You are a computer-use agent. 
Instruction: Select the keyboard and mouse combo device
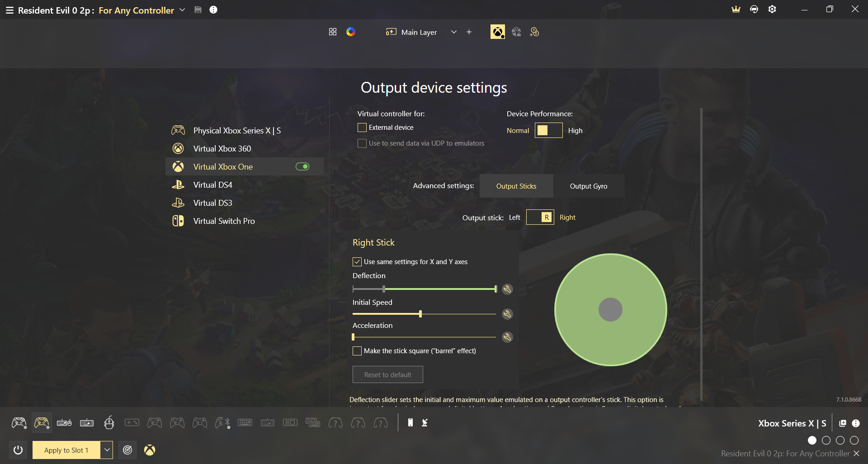pos(64,423)
